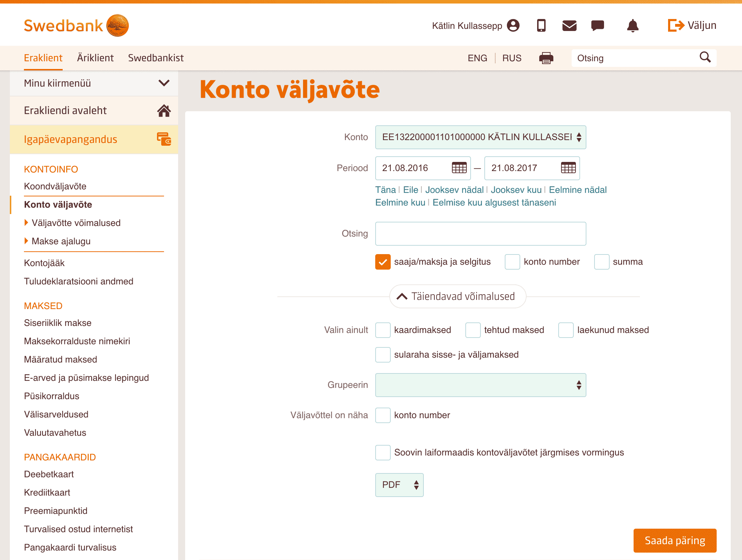Check konto number under Väljavõttel on näha
The width and height of the screenshot is (742, 560).
pyautogui.click(x=383, y=415)
